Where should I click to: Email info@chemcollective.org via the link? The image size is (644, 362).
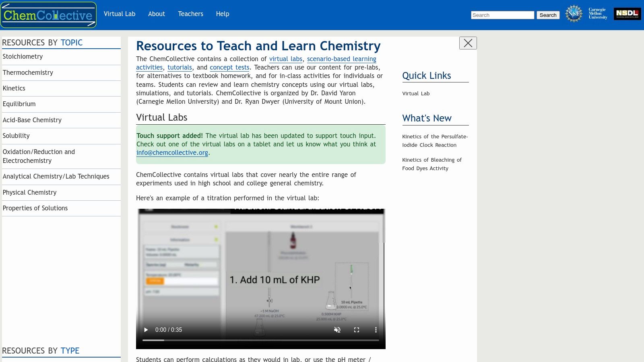172,153
